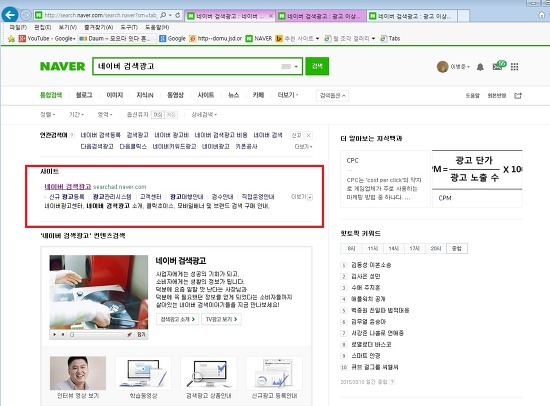Select the 종합 tab in 핫토픽 키워드
The height and width of the screenshot is (406, 550).
tap(457, 248)
